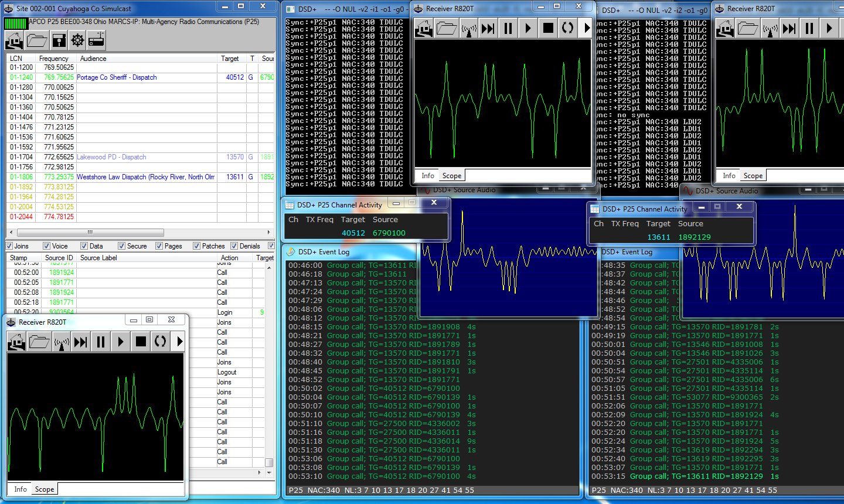Click Target 40512 in left P25 Channel Activity
Screen dimensions: 844x504
(x=353, y=233)
